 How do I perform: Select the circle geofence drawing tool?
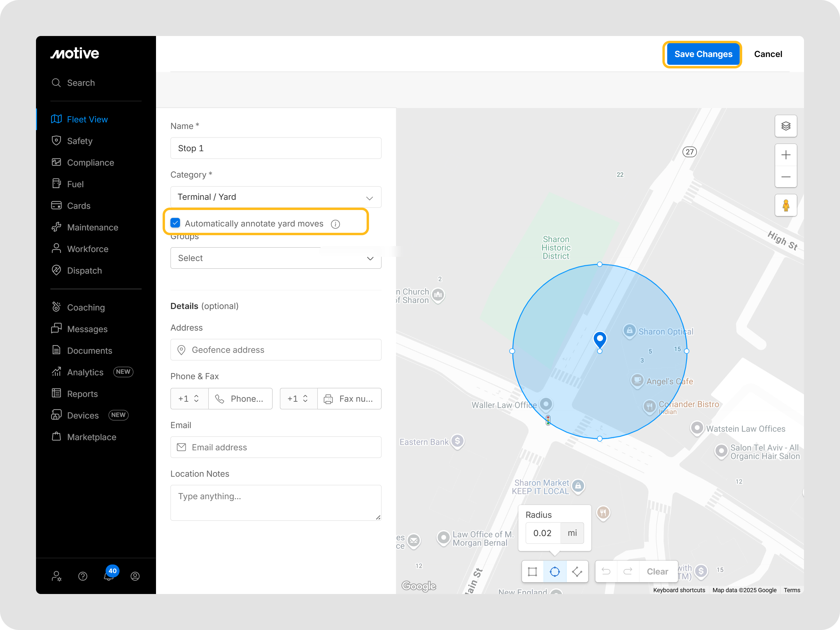pos(555,571)
